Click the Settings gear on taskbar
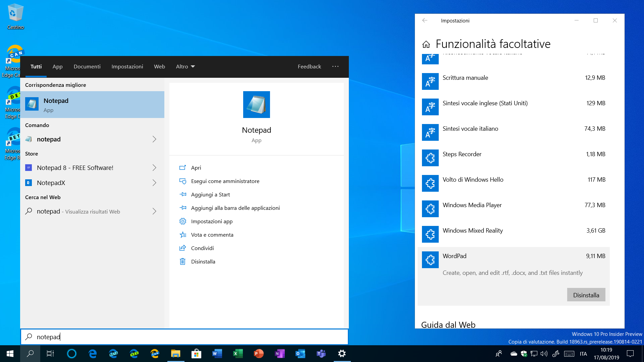The height and width of the screenshot is (362, 644). (x=342, y=354)
